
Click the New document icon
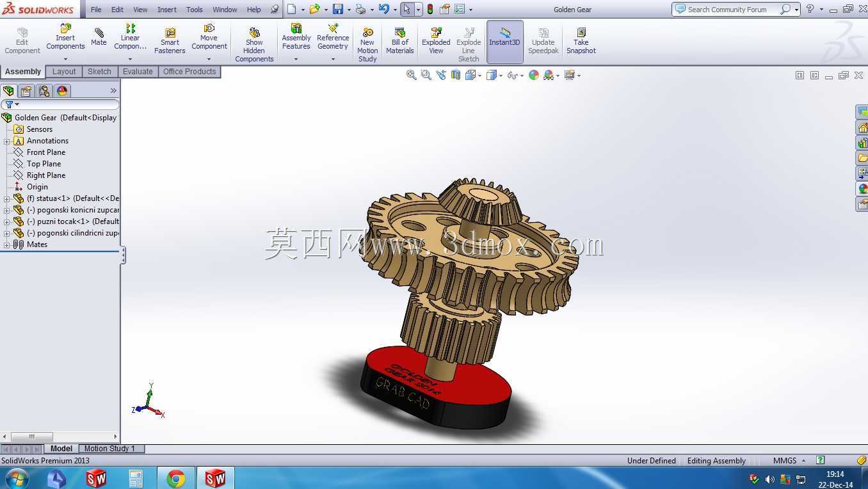click(292, 9)
